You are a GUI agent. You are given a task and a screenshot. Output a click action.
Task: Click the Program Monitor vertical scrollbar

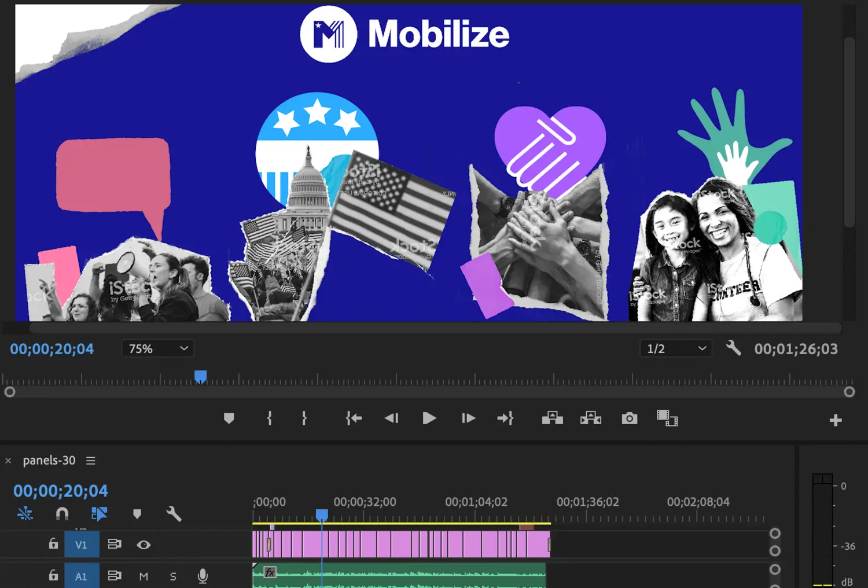point(849,133)
